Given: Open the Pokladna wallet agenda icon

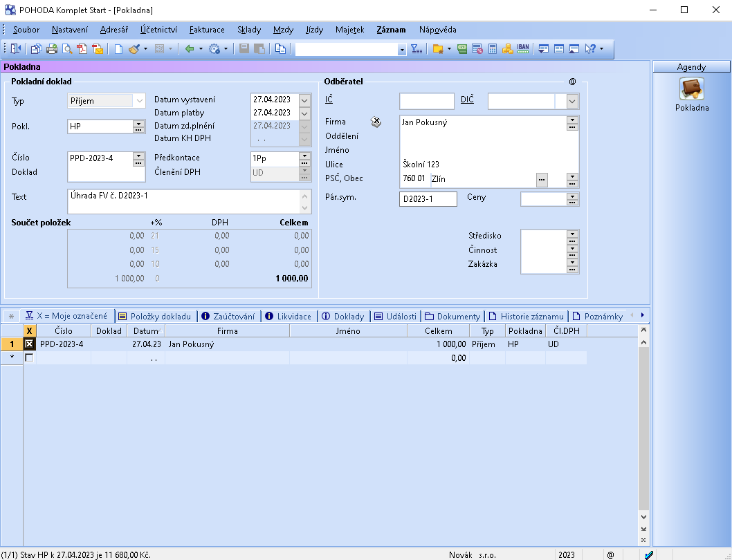Looking at the screenshot, I should (x=691, y=88).
